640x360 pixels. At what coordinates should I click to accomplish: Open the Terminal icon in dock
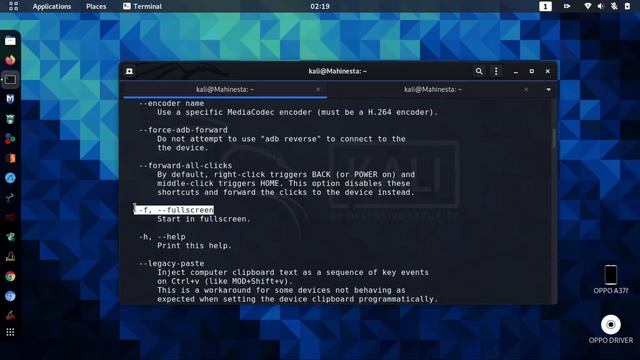click(x=10, y=80)
